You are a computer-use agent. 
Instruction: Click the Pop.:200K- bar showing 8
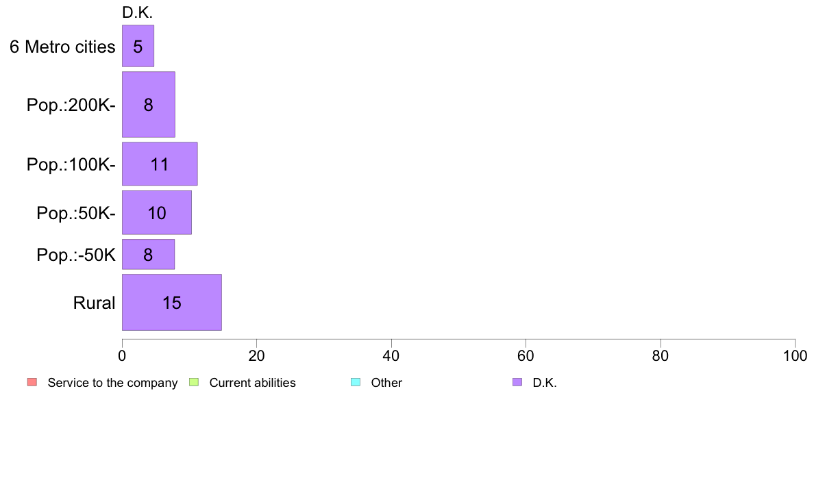[x=148, y=105]
